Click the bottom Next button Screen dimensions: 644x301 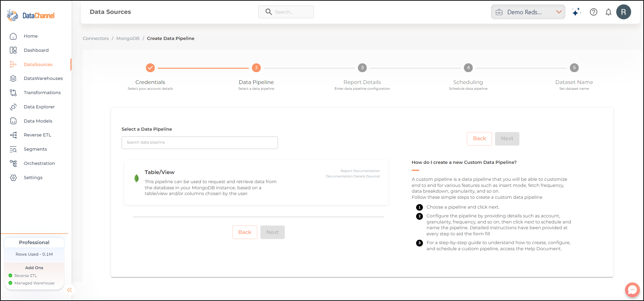click(x=273, y=232)
